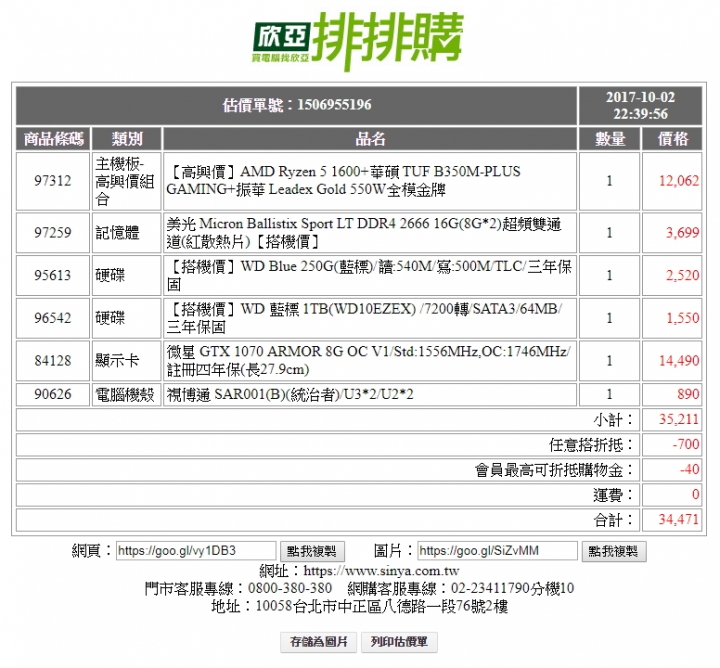The width and height of the screenshot is (720, 668).
Task: Click the price 3,699
Action: [683, 232]
